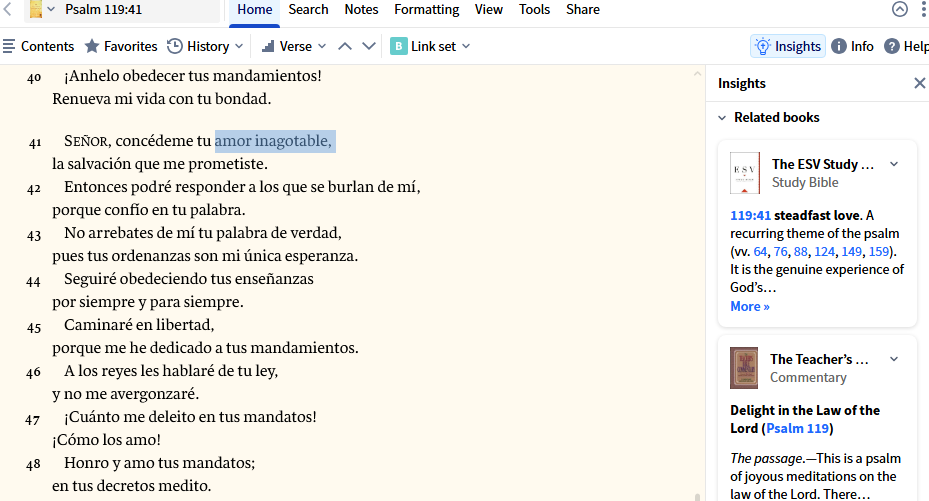Click verse number 48
The width and height of the screenshot is (929, 501).
coord(33,465)
